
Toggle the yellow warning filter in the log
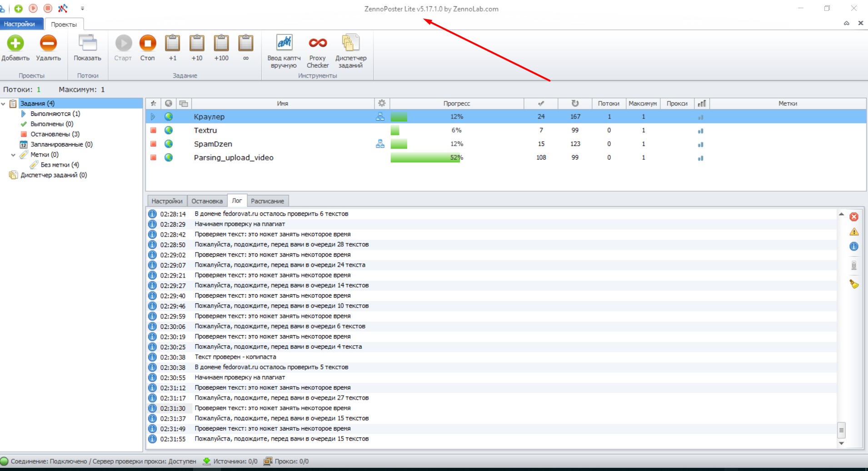(854, 232)
